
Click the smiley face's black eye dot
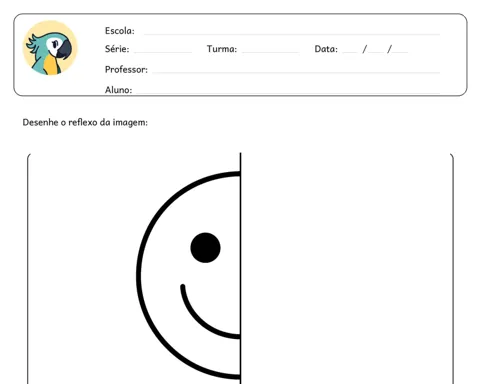[x=205, y=248]
